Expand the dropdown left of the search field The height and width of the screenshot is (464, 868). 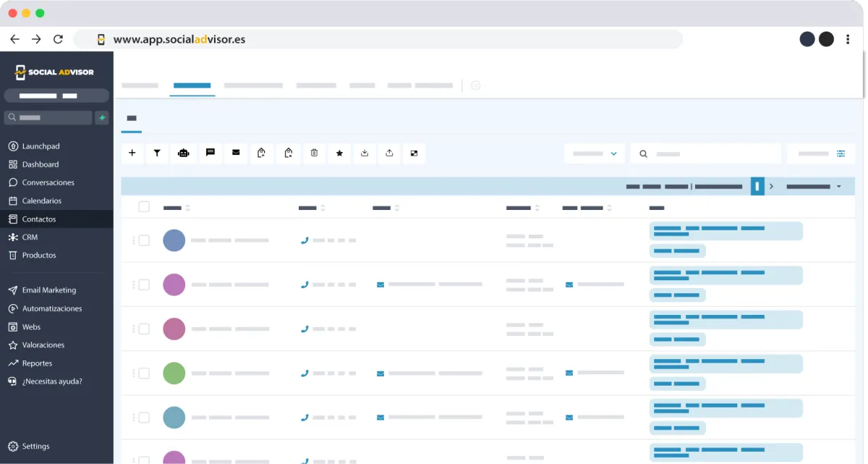595,153
